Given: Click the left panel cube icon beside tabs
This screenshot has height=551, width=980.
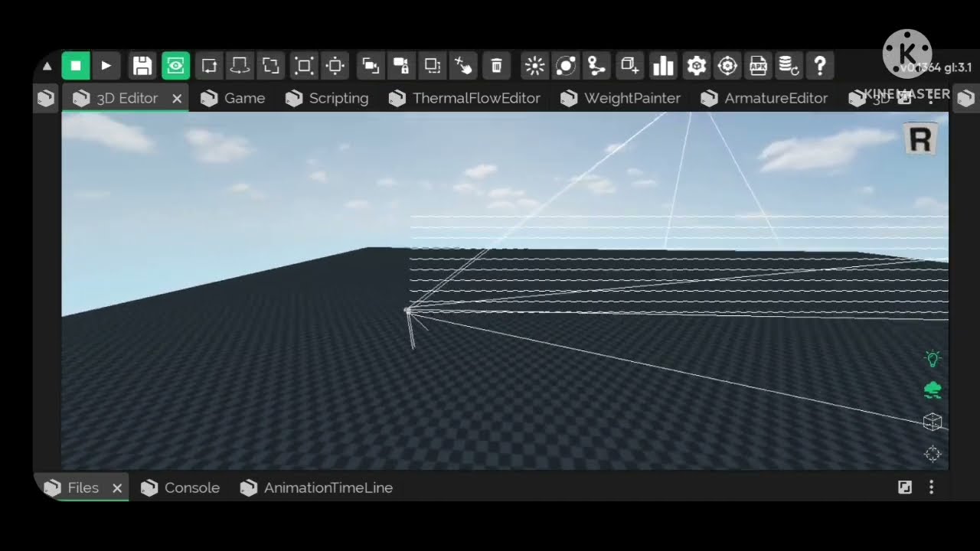Looking at the screenshot, I should 46,98.
